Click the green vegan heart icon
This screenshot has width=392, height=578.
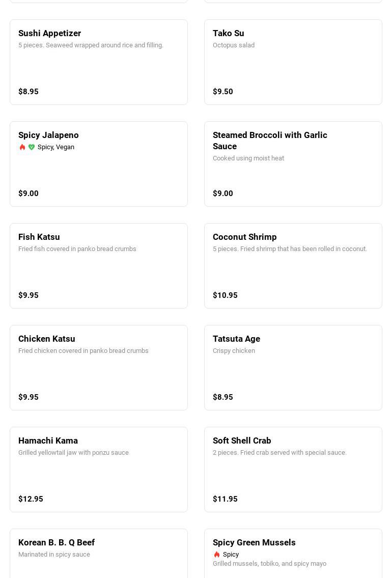pos(32,147)
